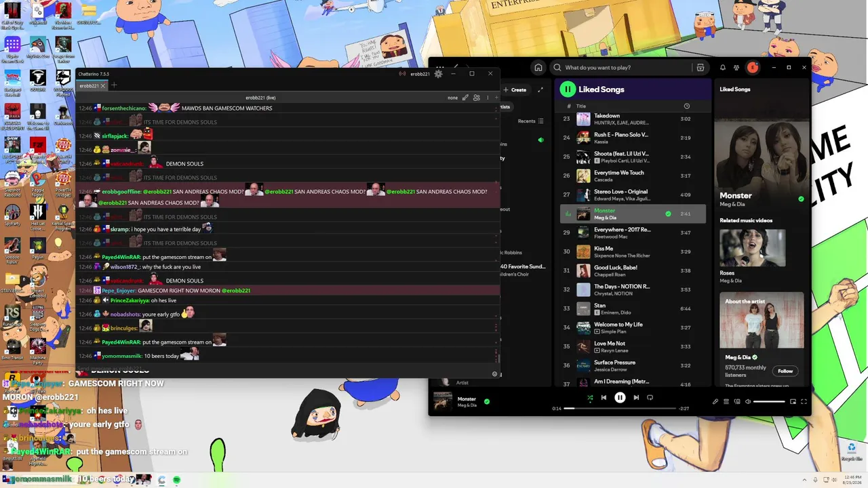Close the erobb221 tab in Chatterino
Image resolution: width=868 pixels, height=488 pixels.
103,86
